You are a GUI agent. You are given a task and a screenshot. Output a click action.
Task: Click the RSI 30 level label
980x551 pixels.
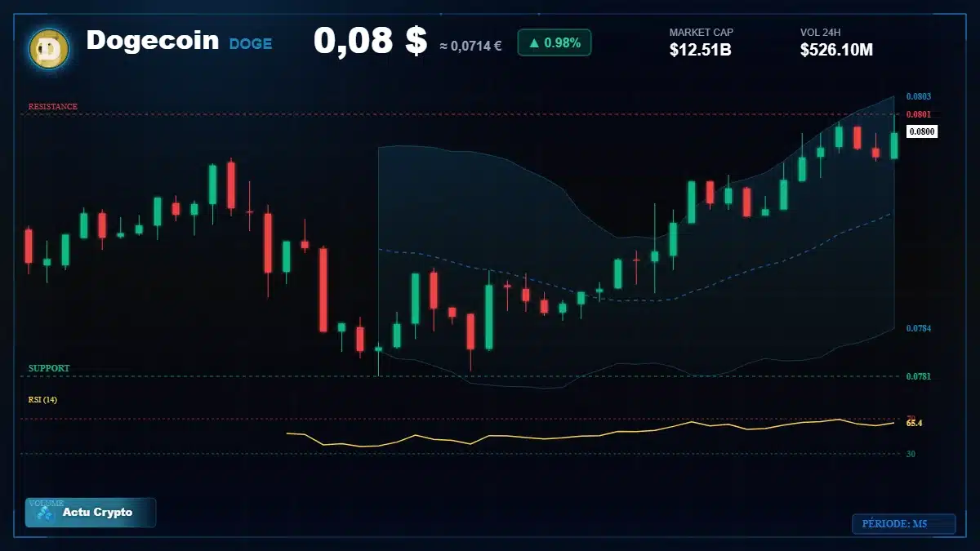pos(911,454)
